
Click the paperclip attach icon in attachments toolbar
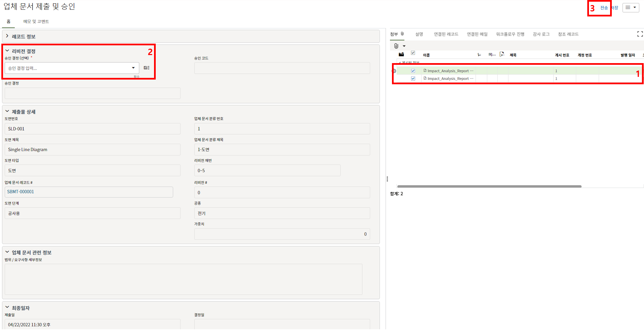point(396,46)
